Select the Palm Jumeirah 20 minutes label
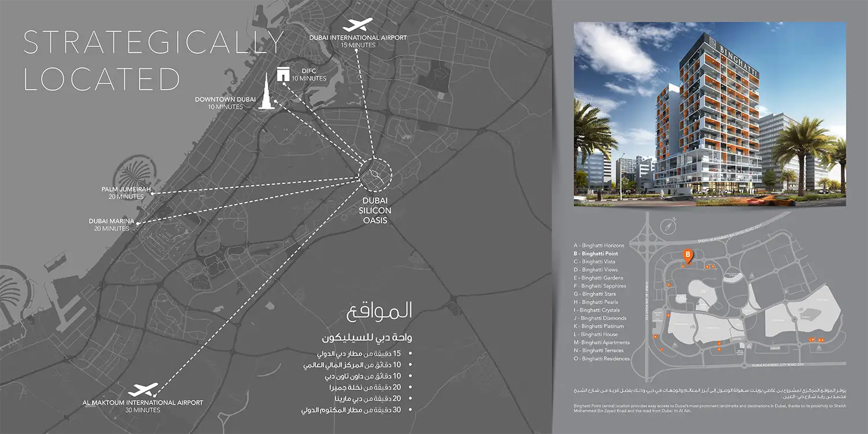The image size is (868, 434). (x=126, y=193)
